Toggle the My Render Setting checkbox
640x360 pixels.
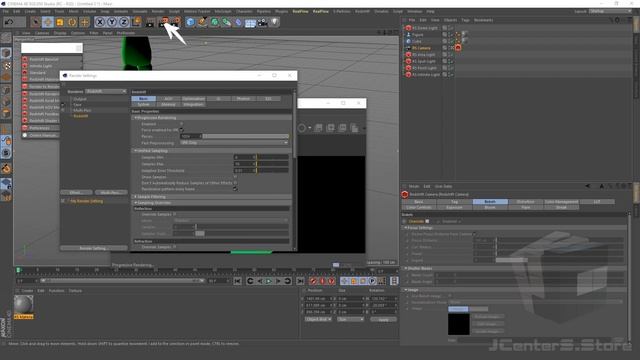tap(63, 201)
